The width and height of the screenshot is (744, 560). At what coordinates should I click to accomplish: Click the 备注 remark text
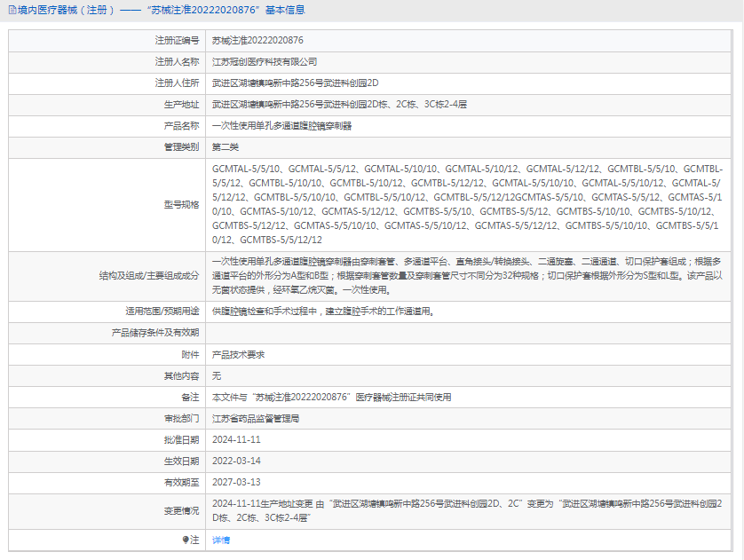pos(332,398)
